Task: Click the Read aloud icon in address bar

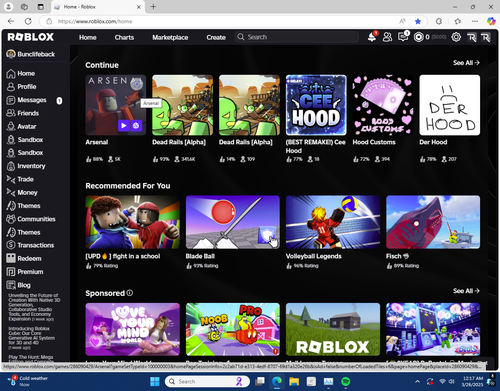Action: click(x=402, y=21)
